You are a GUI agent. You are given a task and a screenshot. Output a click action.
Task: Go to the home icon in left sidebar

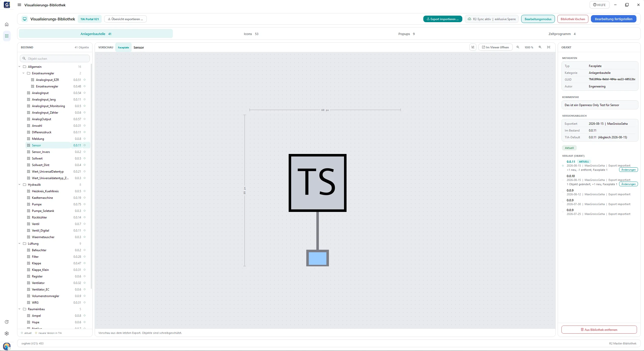point(7,24)
